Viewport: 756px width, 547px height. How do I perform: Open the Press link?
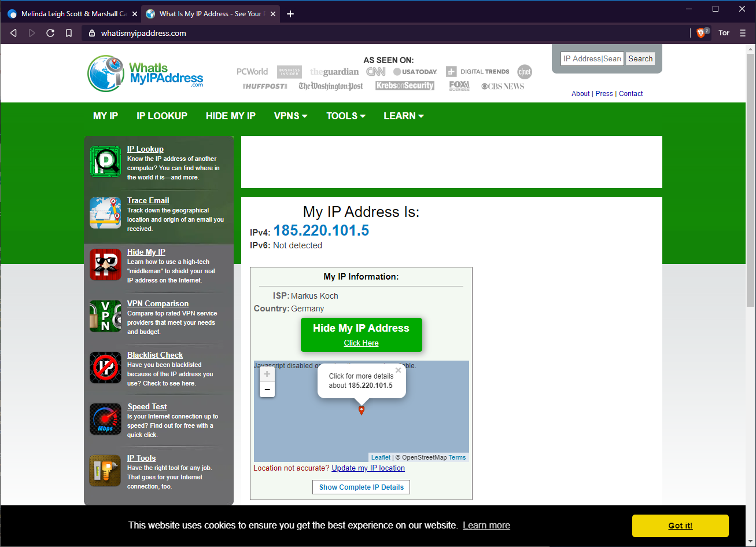pos(604,93)
